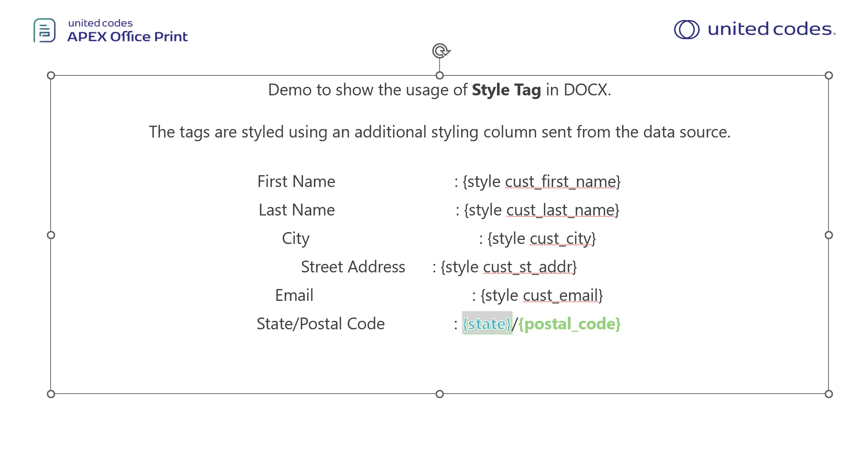The width and height of the screenshot is (868, 472).
Task: Click the 'The tags are styled using' sentence
Action: point(440,132)
